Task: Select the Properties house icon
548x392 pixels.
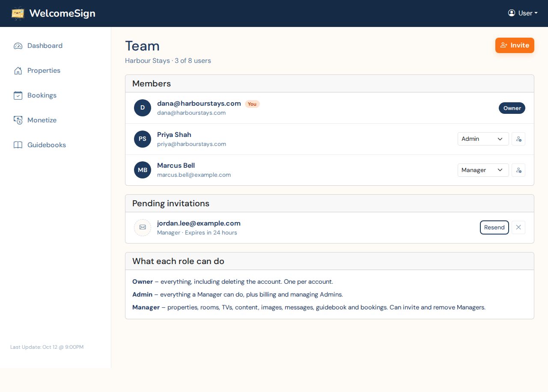Action: click(x=18, y=71)
